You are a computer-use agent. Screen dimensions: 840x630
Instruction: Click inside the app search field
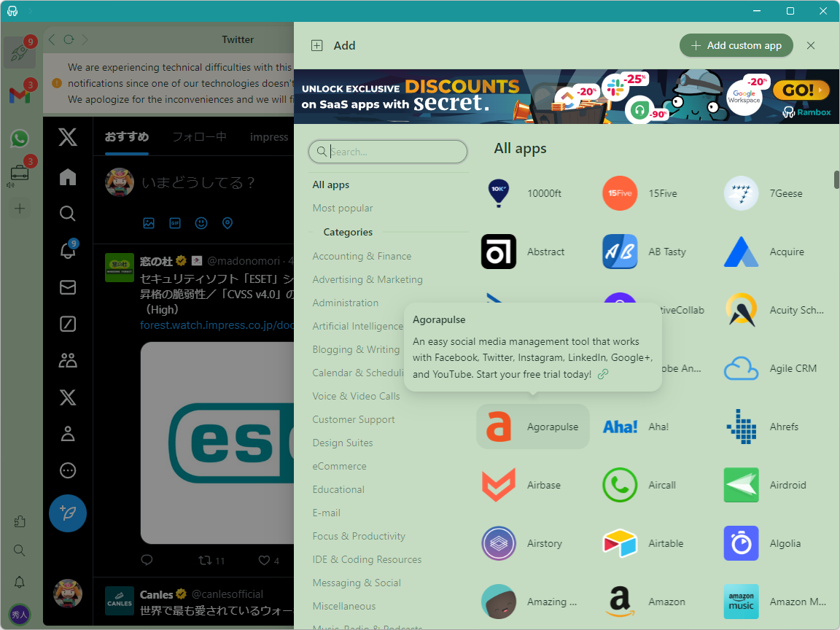coord(388,152)
